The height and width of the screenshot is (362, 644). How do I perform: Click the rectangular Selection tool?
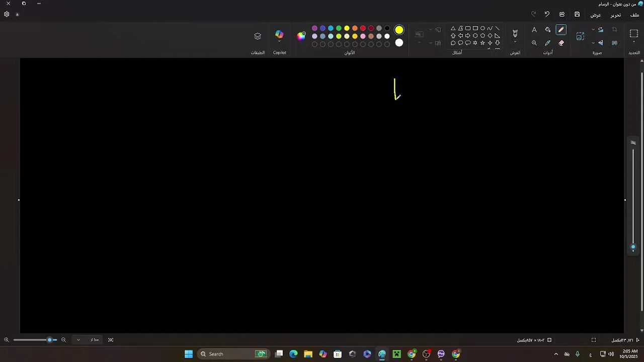(x=634, y=33)
